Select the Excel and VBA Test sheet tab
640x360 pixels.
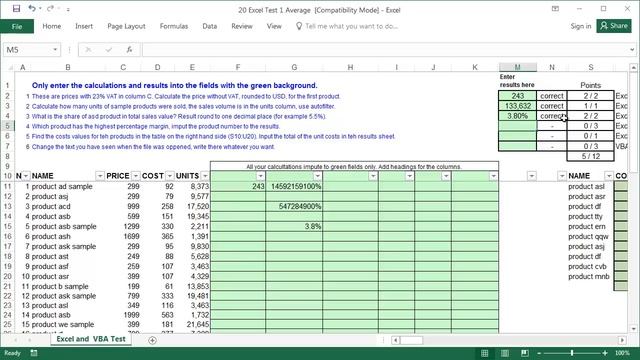[91, 339]
